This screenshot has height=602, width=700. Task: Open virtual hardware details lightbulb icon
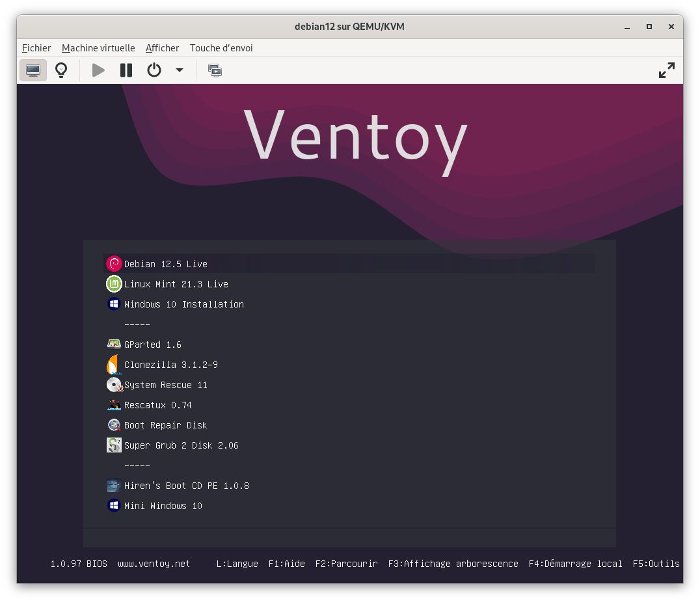[61, 70]
